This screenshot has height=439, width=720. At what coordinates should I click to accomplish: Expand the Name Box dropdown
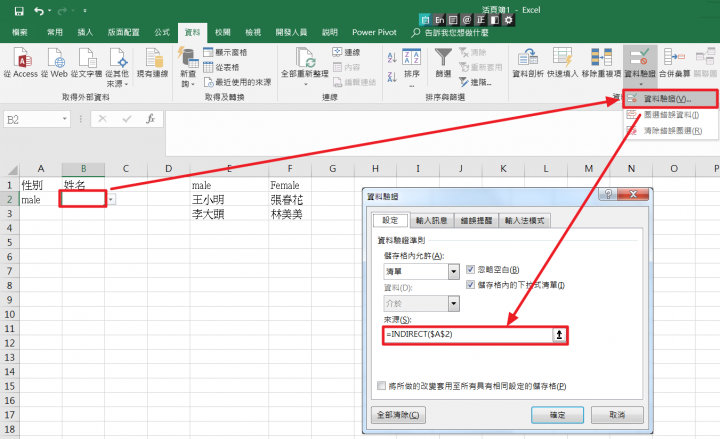tap(65, 119)
